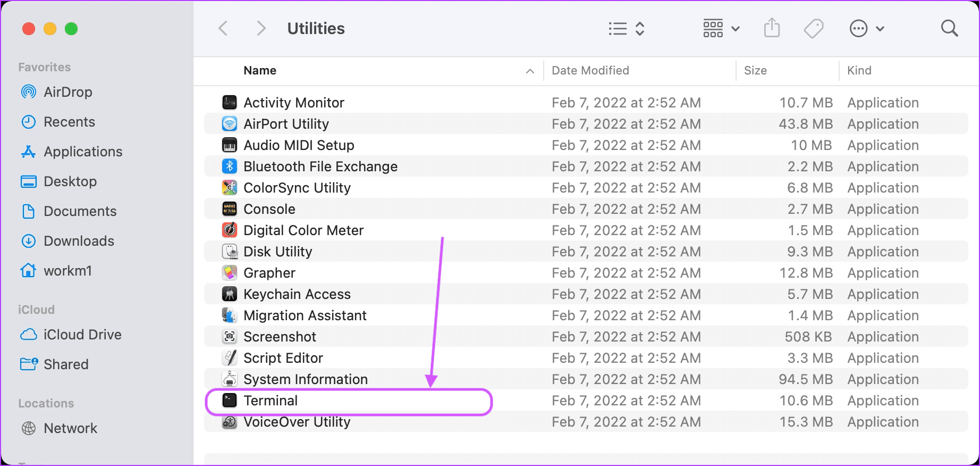The height and width of the screenshot is (466, 980).
Task: Open the list view switcher dropdown
Action: [627, 28]
